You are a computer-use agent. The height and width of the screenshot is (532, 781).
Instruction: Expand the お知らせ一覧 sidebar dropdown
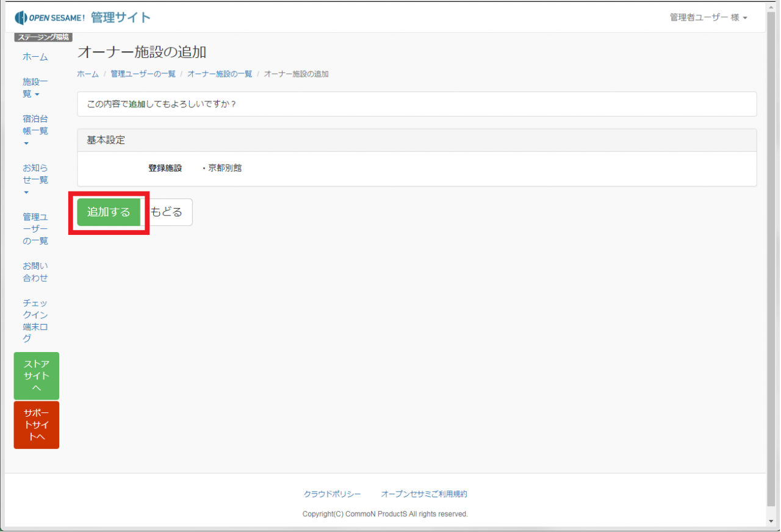35,179
